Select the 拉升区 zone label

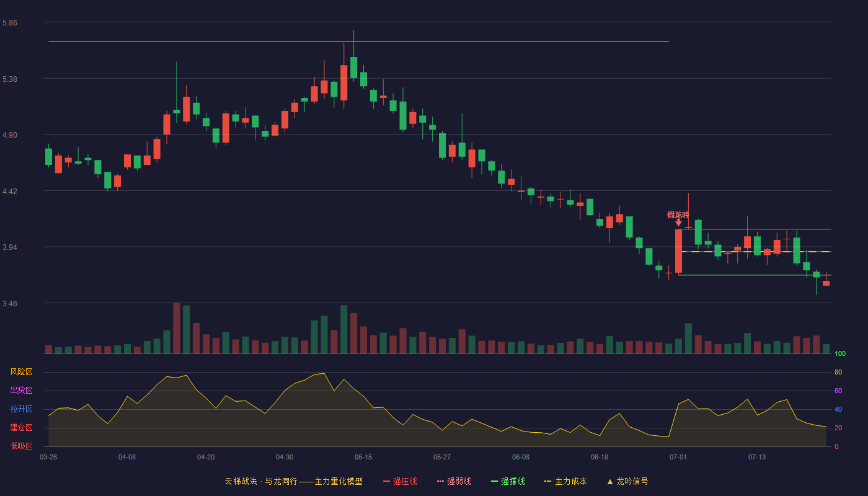pos(21,409)
